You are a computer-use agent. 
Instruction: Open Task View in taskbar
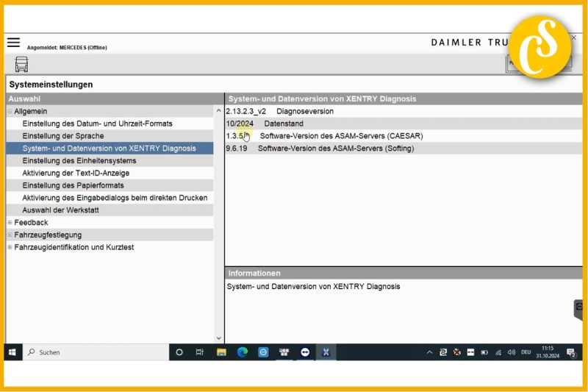click(200, 352)
